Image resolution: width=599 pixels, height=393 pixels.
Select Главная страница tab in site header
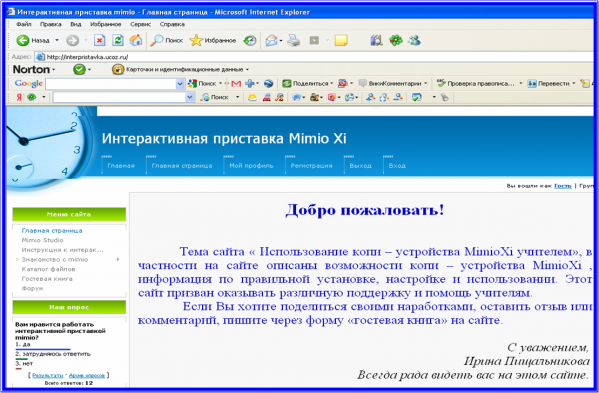[182, 166]
